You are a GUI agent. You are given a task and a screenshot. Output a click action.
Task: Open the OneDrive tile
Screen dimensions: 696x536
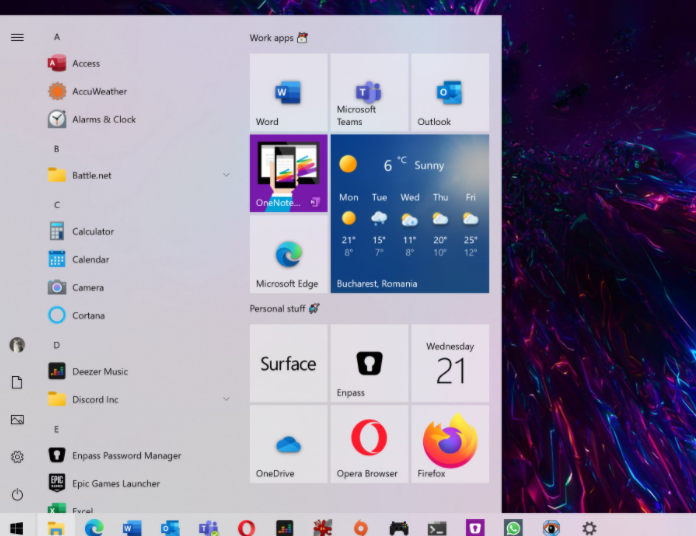pyautogui.click(x=289, y=444)
